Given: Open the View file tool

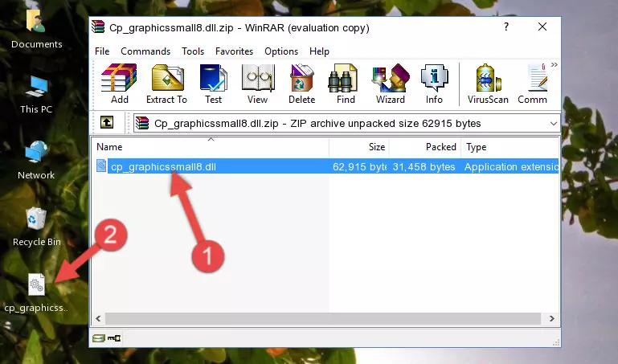Looking at the screenshot, I should (x=258, y=84).
